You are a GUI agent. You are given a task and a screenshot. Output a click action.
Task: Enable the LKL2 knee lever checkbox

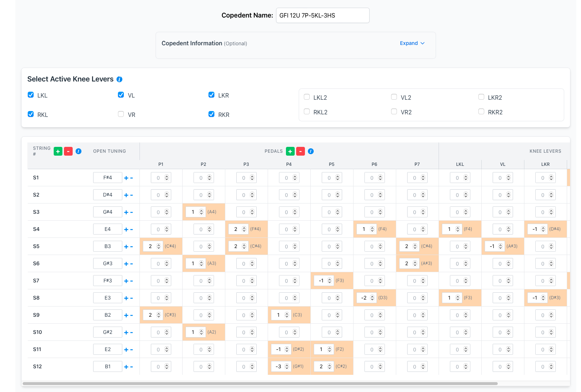click(x=307, y=97)
